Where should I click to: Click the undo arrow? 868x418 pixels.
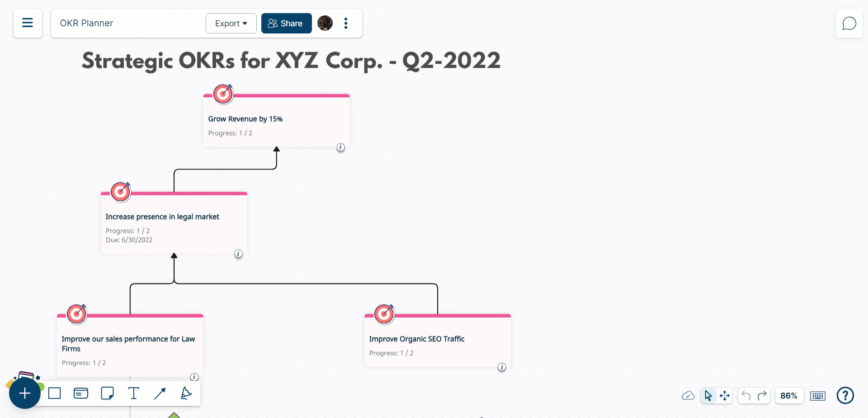pyautogui.click(x=746, y=396)
